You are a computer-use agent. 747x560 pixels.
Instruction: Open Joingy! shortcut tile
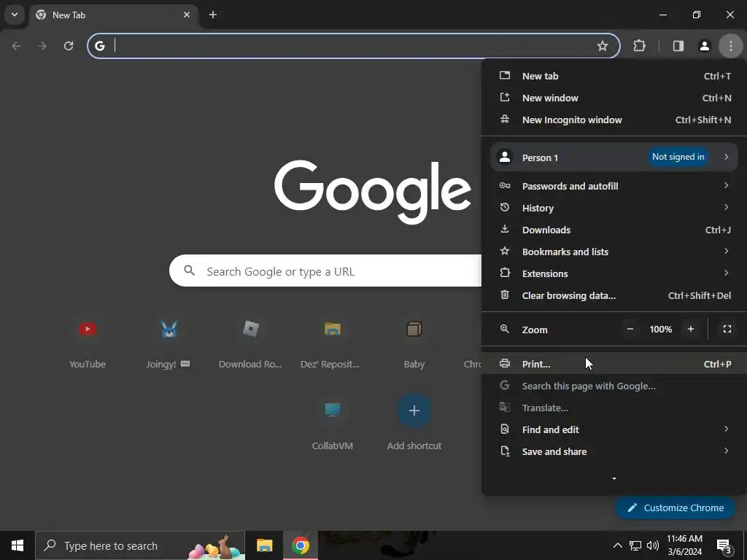pyautogui.click(x=169, y=343)
